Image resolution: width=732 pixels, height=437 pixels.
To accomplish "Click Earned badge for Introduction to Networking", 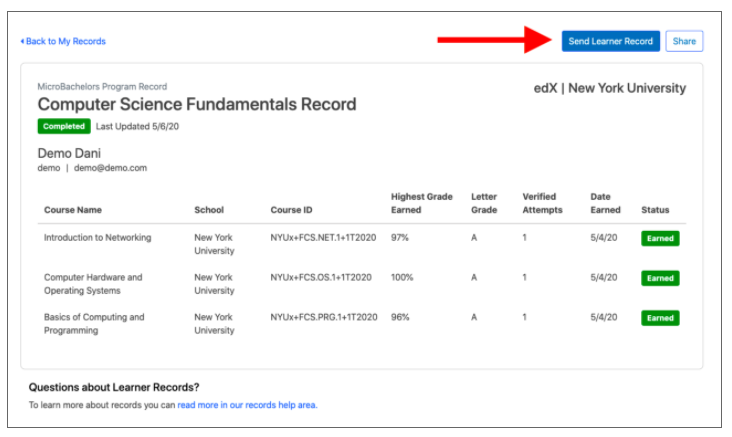I will click(x=660, y=238).
